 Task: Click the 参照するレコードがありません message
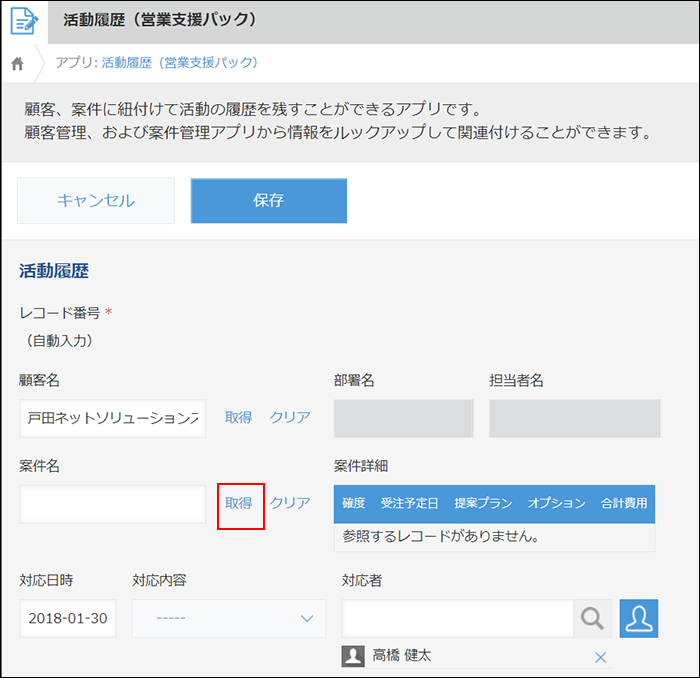click(x=441, y=536)
